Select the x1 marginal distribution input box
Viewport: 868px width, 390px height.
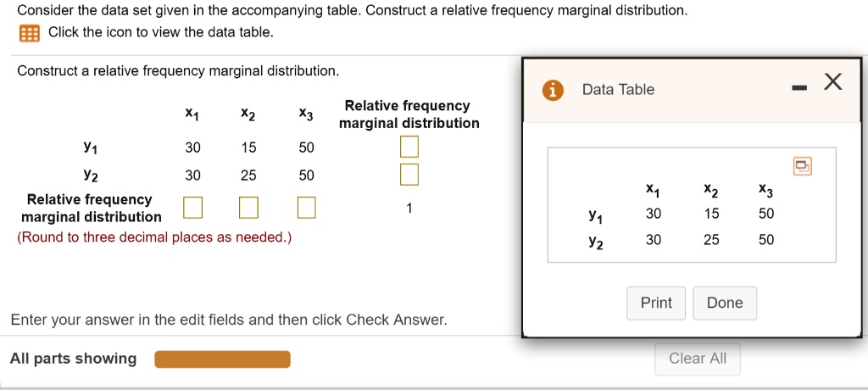click(x=192, y=207)
